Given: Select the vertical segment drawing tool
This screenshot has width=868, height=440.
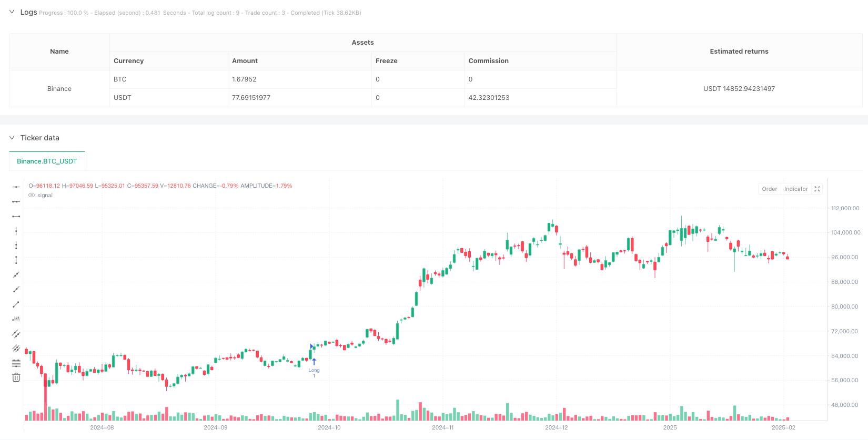Looking at the screenshot, I should pyautogui.click(x=16, y=260).
